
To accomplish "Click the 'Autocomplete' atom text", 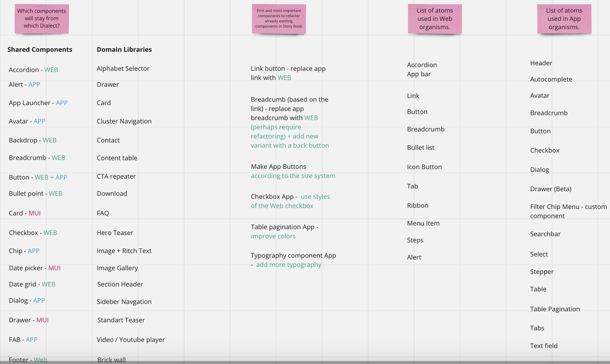I will coord(551,79).
